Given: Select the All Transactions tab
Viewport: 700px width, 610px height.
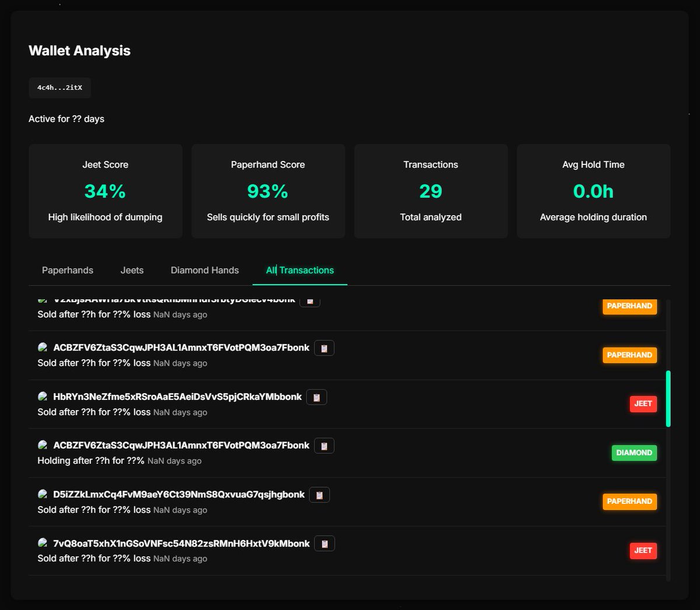Looking at the screenshot, I should tap(299, 270).
